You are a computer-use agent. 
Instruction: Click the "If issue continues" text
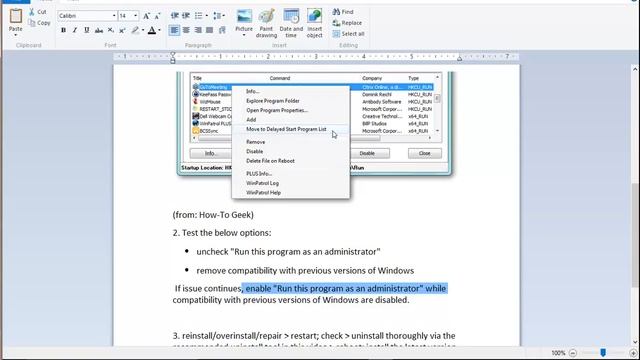[x=208, y=288]
